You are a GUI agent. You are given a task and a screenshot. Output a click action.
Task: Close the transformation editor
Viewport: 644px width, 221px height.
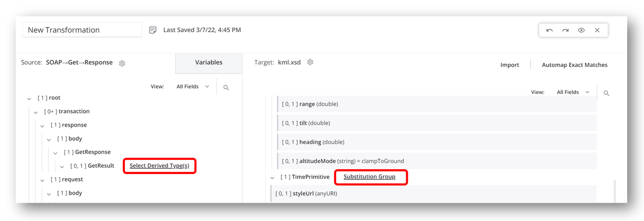pos(597,31)
